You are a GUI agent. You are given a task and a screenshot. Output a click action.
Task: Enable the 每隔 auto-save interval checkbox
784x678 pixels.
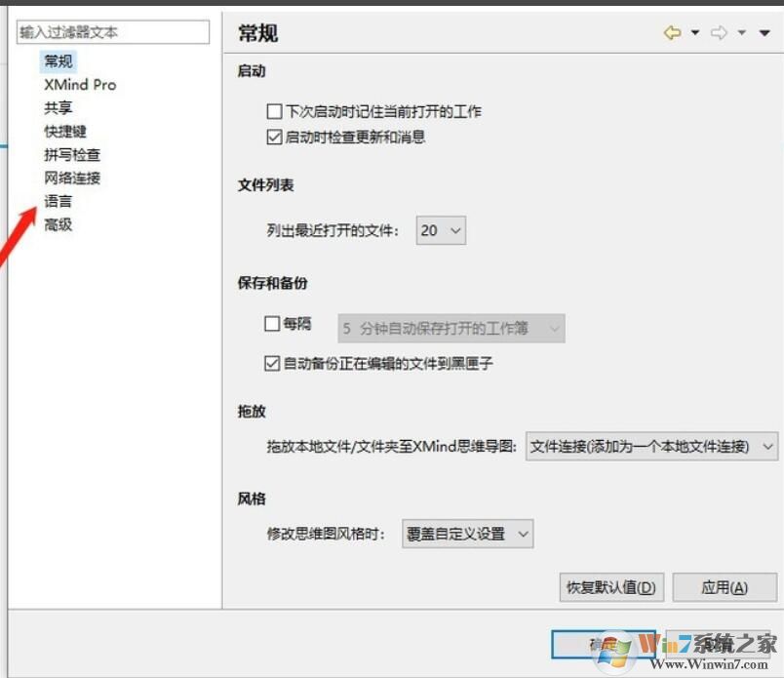point(274,324)
